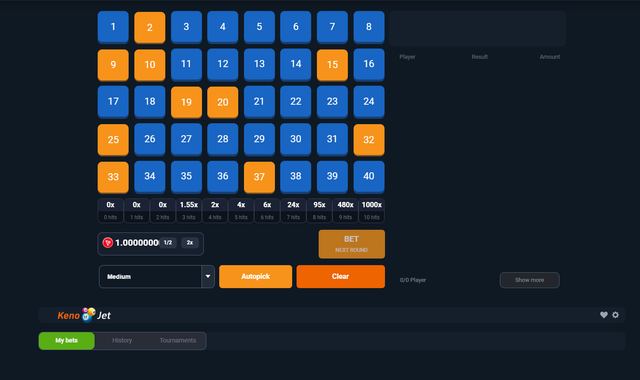Viewport: 640px width, 380px height.
Task: Select number 23 tile
Action: coord(332,102)
